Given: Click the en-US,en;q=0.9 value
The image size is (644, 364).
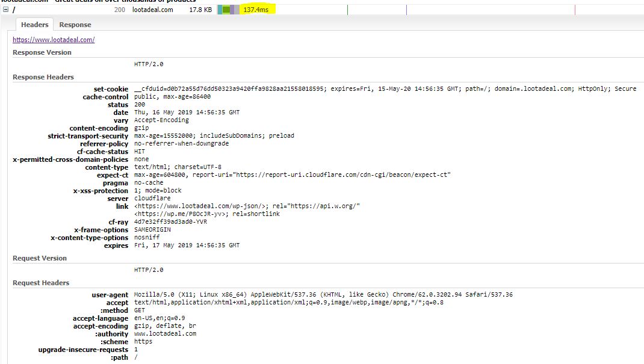Looking at the screenshot, I should [159, 318].
